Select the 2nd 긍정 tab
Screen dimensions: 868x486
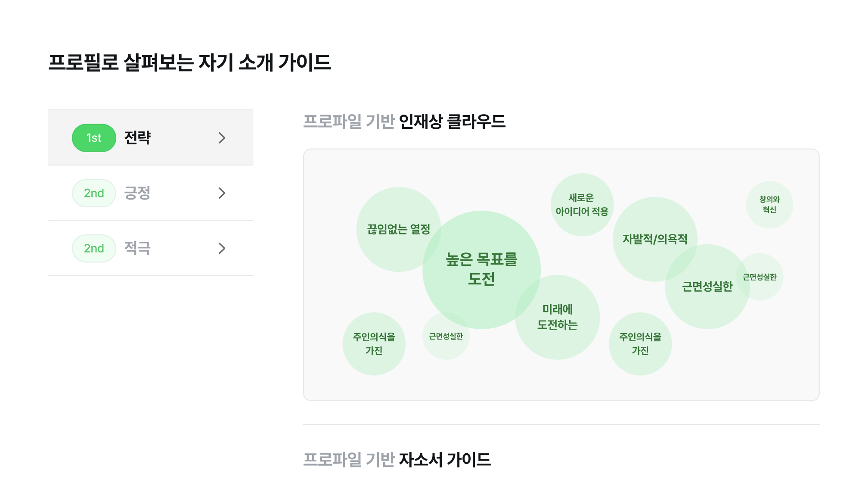point(150,193)
